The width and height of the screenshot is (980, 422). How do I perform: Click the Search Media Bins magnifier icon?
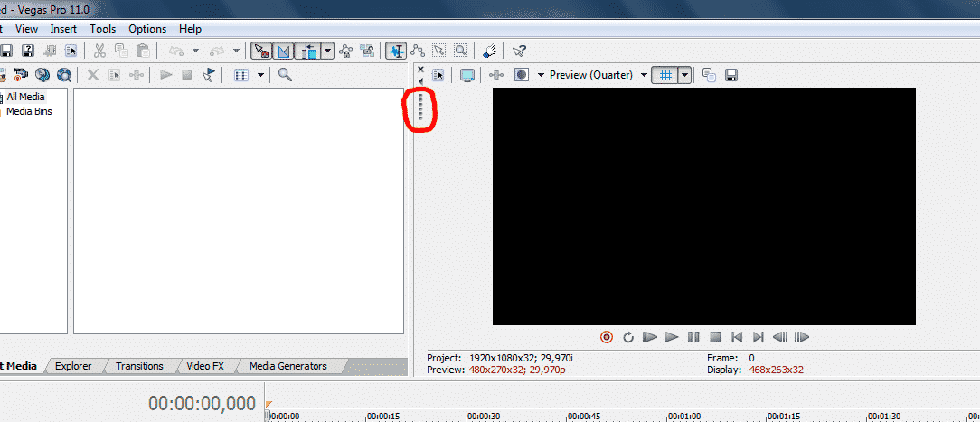[x=285, y=75]
